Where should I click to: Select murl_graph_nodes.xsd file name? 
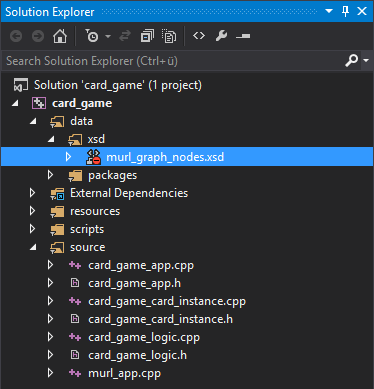point(165,157)
